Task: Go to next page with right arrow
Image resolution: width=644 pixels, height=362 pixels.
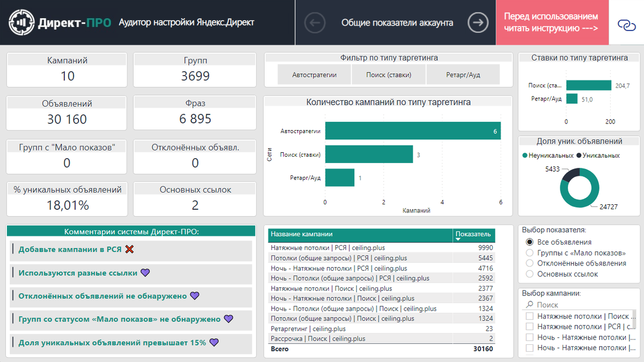Action: [x=478, y=23]
